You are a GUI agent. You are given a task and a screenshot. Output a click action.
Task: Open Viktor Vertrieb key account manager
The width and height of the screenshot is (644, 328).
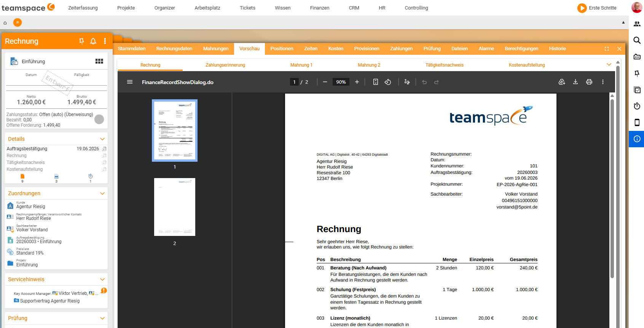(73, 293)
